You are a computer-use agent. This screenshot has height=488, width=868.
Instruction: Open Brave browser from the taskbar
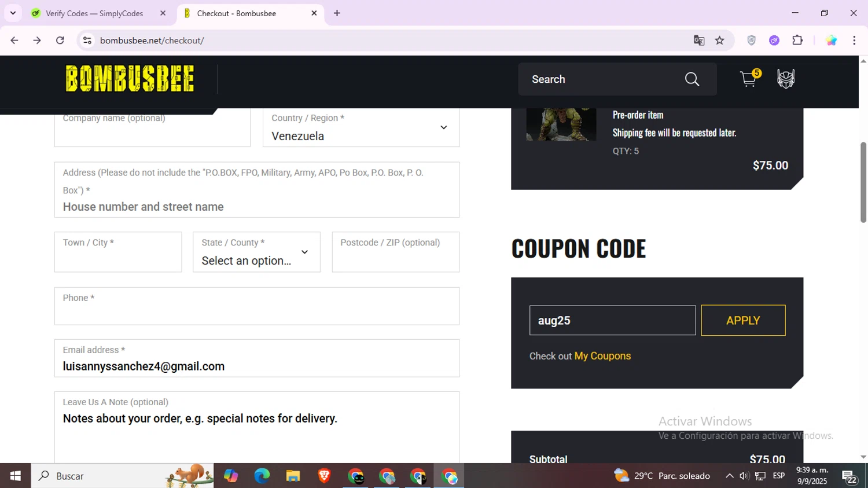coord(324,476)
